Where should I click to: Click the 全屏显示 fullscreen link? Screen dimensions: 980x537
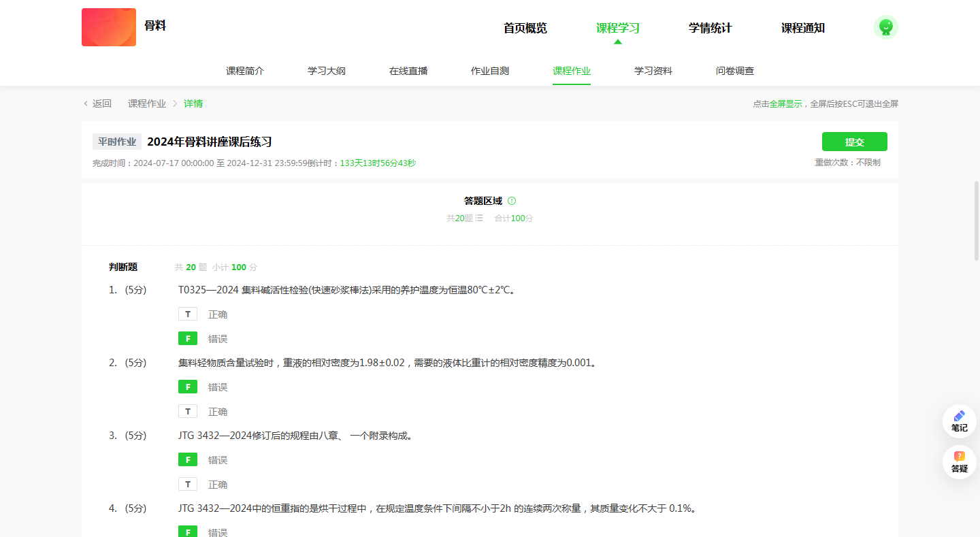(x=785, y=104)
